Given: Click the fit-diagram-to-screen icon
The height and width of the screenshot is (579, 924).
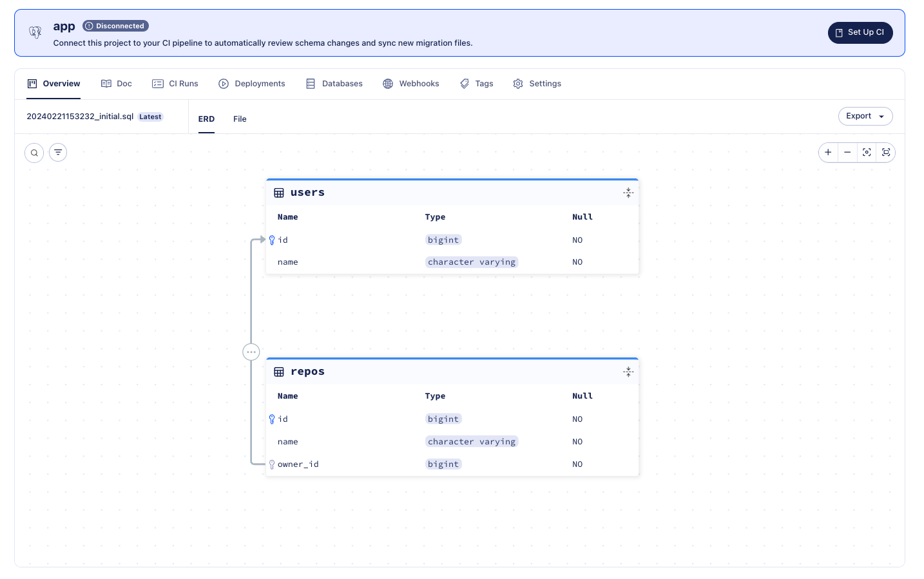Looking at the screenshot, I should click(x=886, y=152).
